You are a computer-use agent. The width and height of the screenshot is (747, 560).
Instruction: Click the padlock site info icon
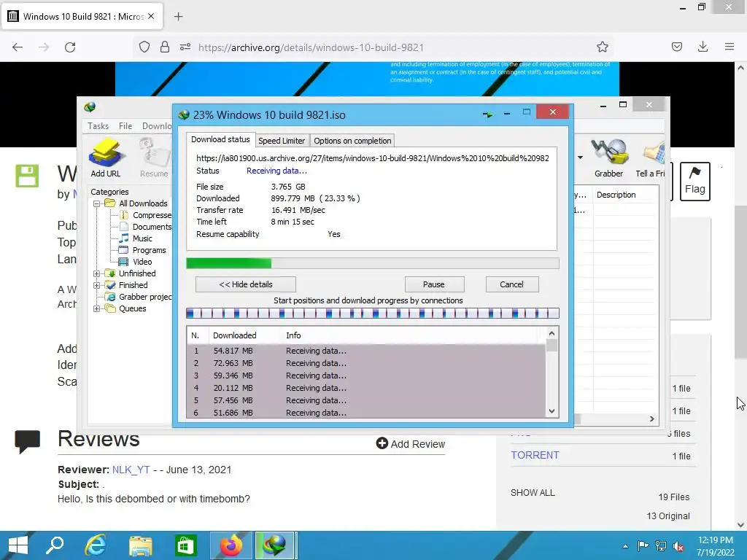coord(165,47)
